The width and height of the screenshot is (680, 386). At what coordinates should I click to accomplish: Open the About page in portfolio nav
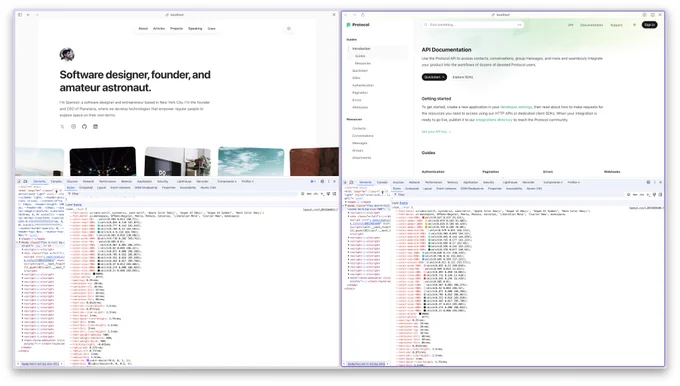143,29
